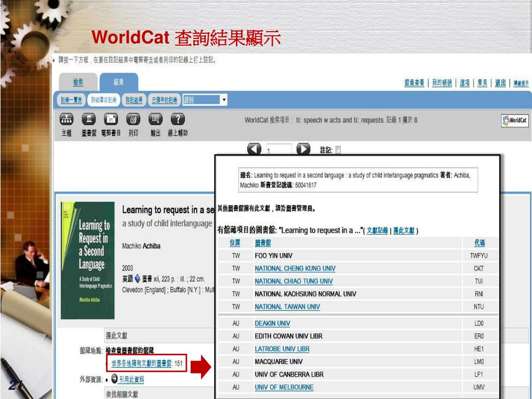Click 文獻記錄 link in holdings popup

click(x=377, y=231)
